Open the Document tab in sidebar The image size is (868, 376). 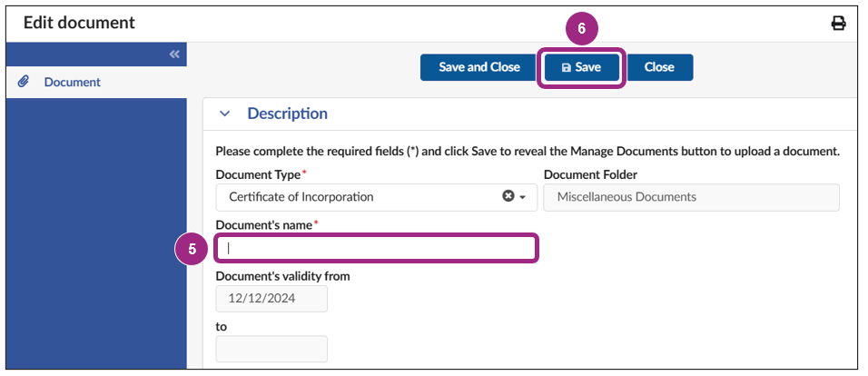coord(72,83)
